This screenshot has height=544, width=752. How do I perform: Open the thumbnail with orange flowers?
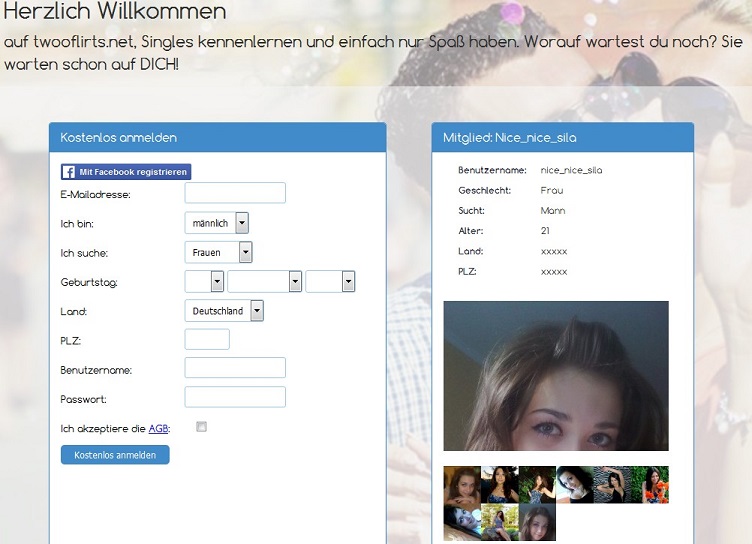click(649, 484)
